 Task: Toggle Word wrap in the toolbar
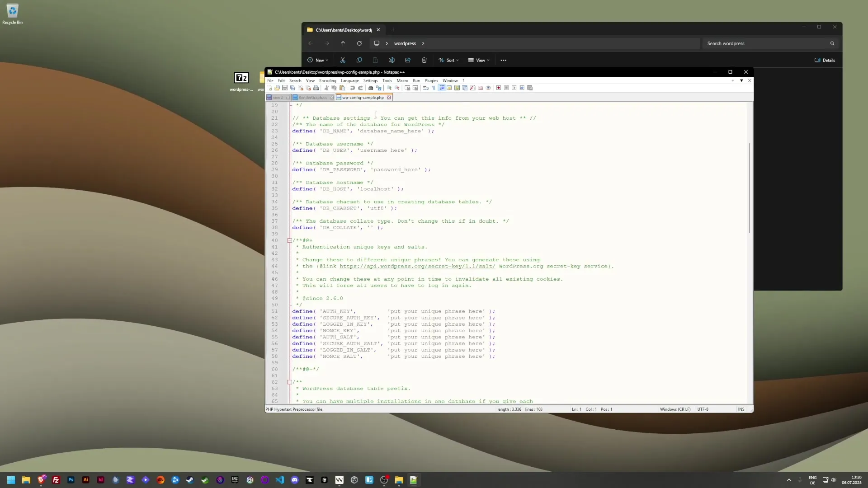pos(425,88)
